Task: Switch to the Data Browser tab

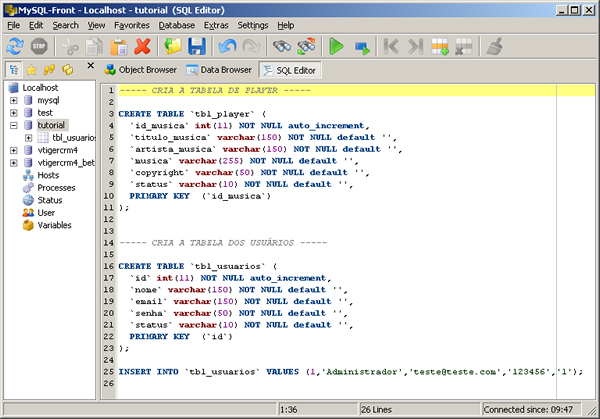Action: pos(219,70)
